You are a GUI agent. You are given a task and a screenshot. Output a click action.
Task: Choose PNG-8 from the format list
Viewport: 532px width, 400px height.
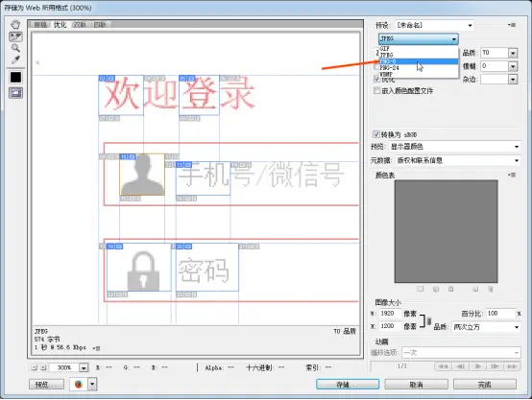pos(419,61)
